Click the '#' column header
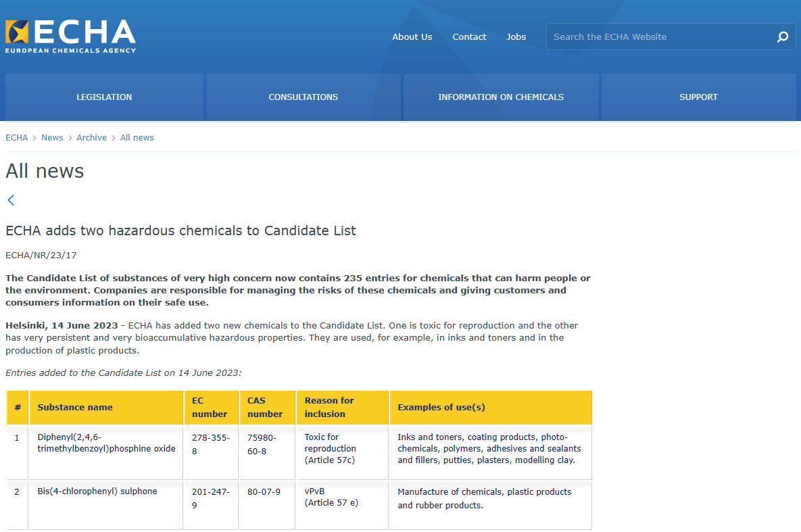 point(18,408)
